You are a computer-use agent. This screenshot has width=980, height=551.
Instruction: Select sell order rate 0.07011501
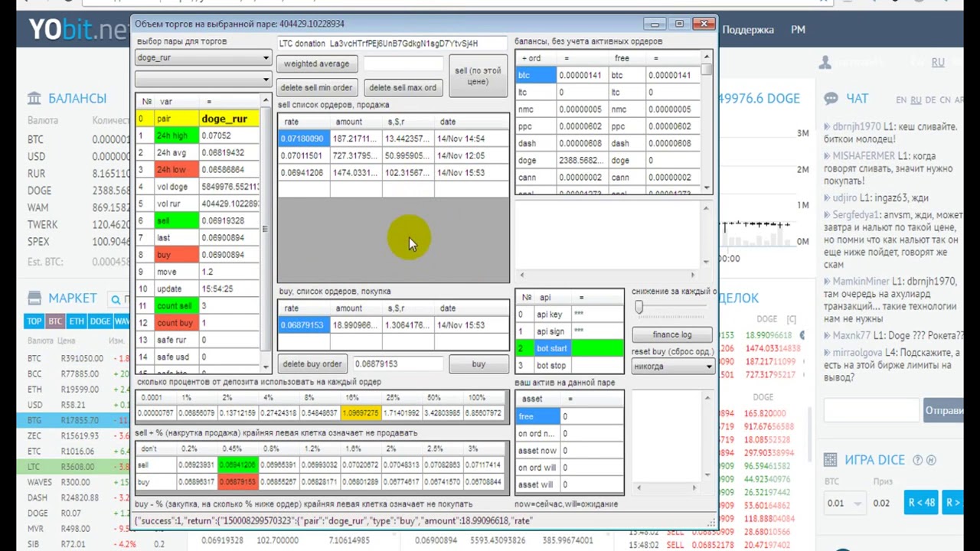[303, 155]
